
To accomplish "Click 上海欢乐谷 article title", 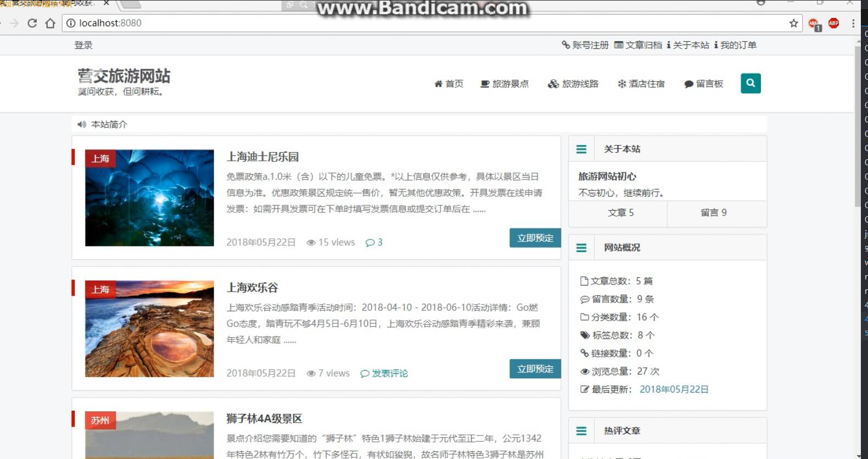I will (253, 288).
